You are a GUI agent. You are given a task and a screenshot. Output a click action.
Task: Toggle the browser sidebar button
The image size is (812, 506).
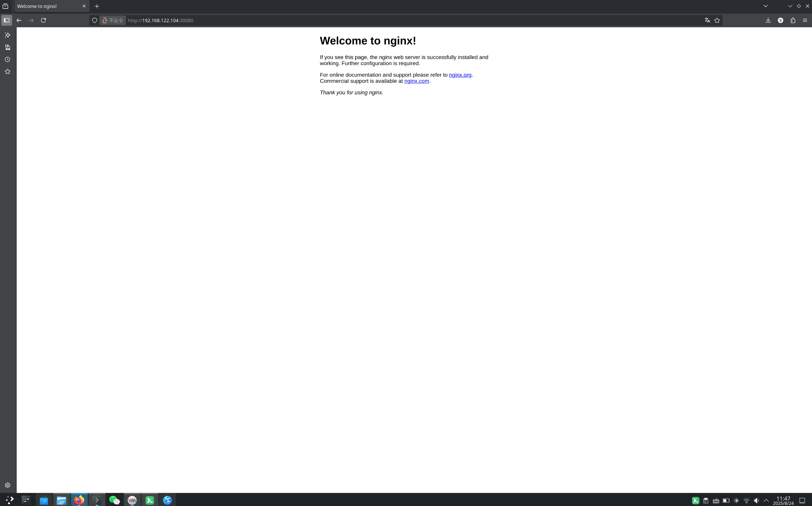coord(7,20)
